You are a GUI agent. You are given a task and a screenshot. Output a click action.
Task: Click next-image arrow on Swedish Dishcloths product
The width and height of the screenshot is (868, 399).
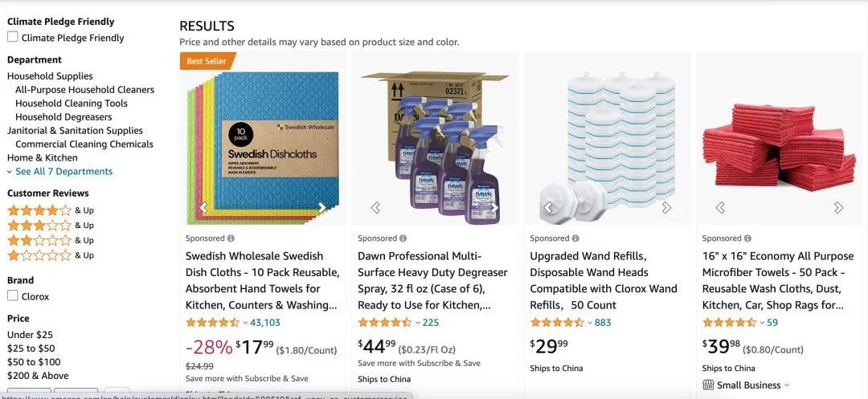click(x=322, y=208)
